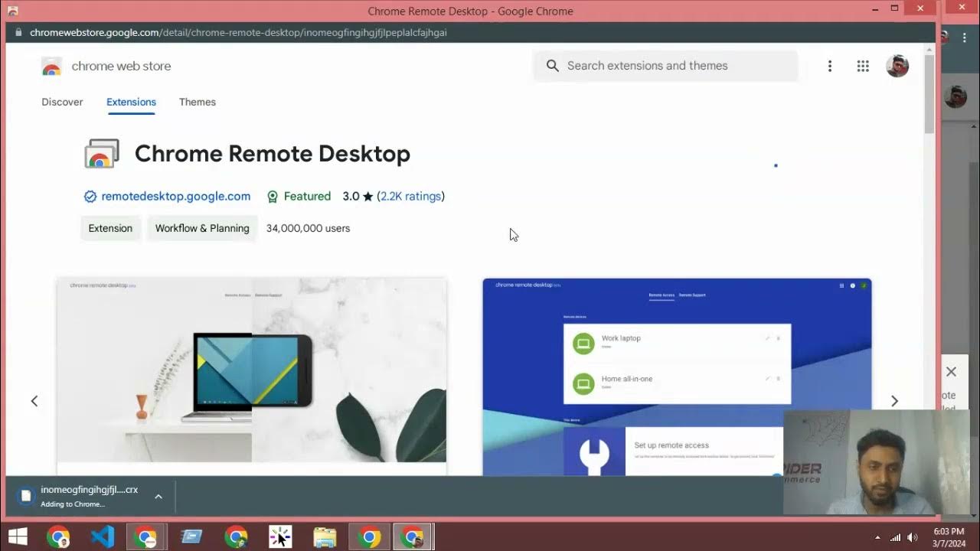Click the crx download file icon
Viewport: 980px width, 551px height.
[25, 496]
